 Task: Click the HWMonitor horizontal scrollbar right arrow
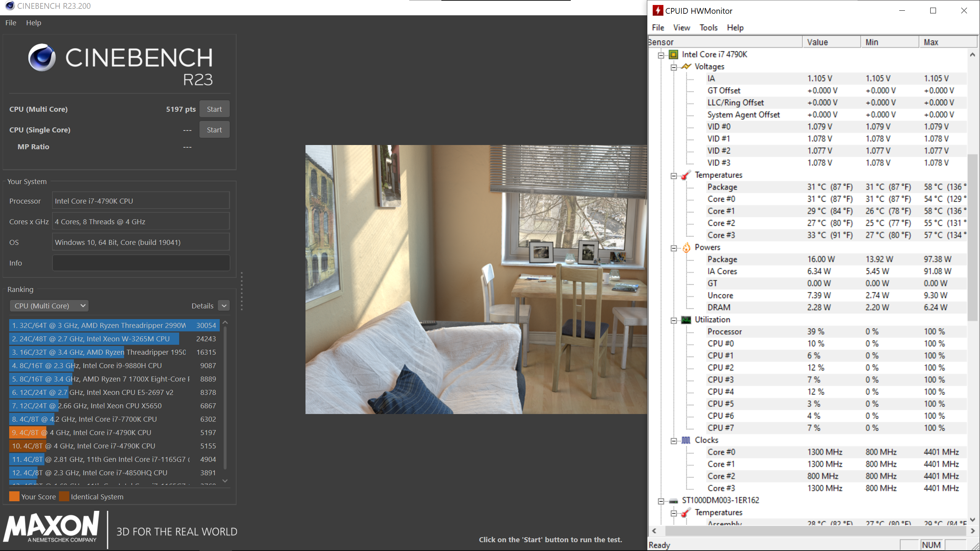point(973,531)
